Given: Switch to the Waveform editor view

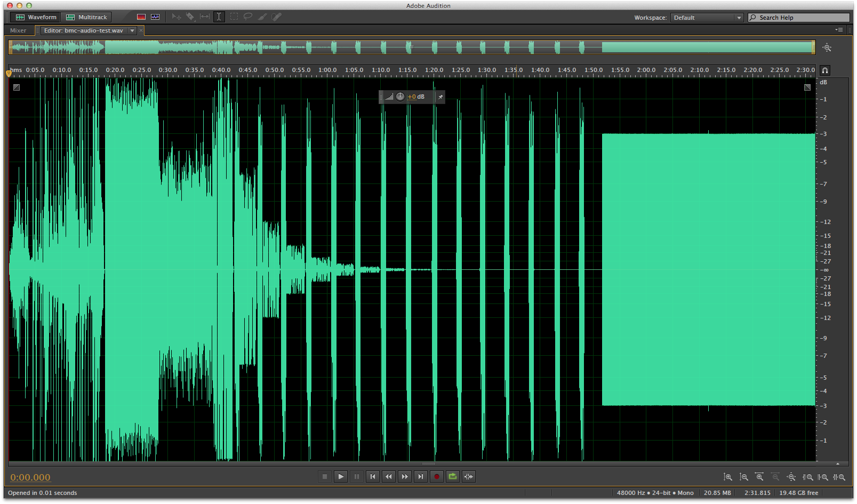Looking at the screenshot, I should point(36,17).
